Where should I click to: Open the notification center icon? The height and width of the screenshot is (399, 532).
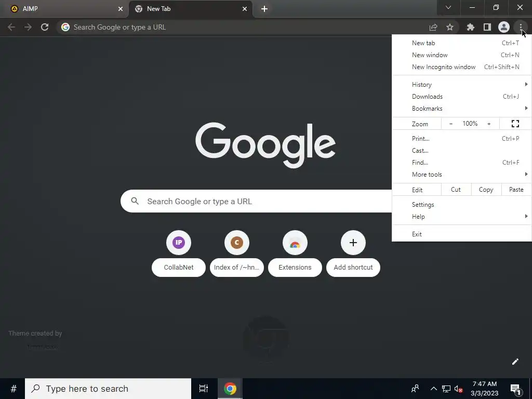(x=515, y=389)
